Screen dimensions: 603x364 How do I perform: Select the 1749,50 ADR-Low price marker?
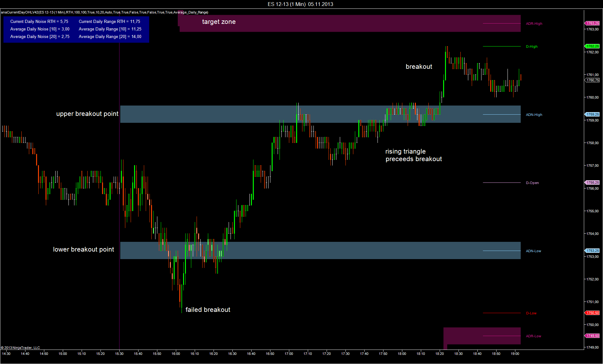(592, 336)
